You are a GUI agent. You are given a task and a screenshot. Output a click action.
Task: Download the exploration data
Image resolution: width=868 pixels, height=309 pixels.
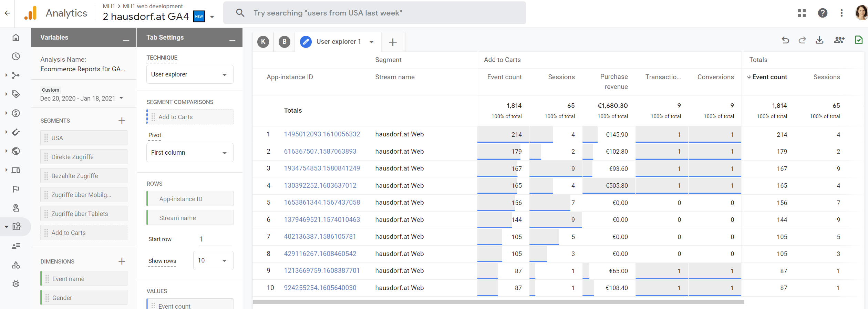819,40
